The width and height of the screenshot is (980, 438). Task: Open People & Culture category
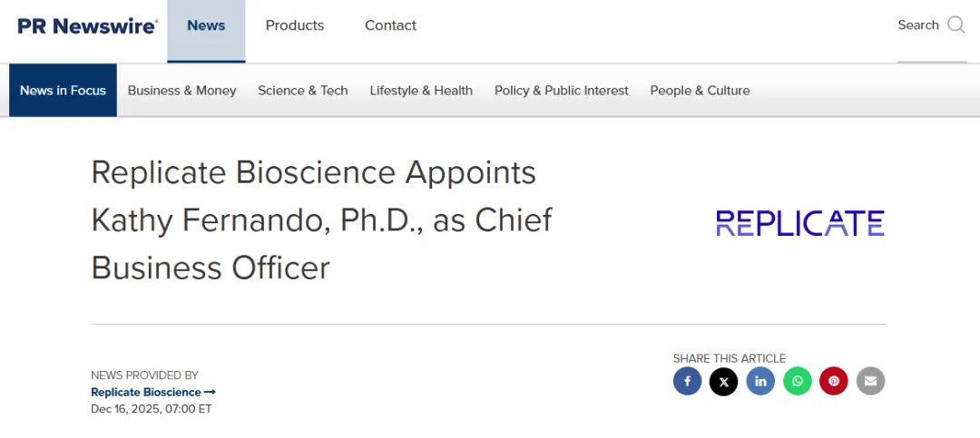[x=700, y=91]
